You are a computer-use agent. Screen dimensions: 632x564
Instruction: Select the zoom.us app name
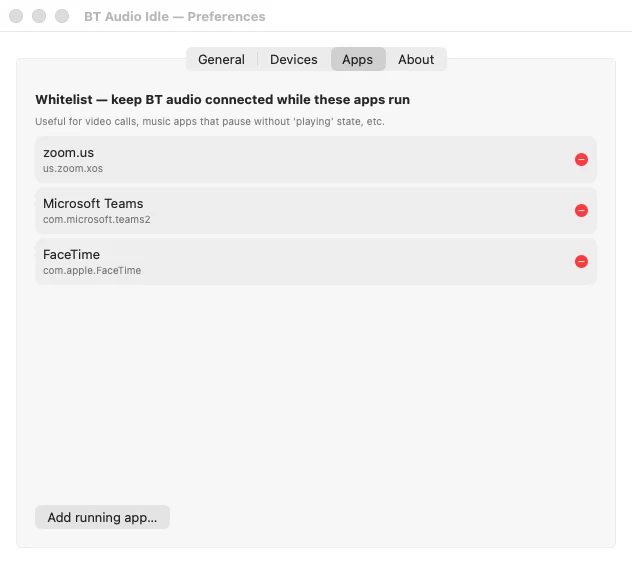click(69, 153)
